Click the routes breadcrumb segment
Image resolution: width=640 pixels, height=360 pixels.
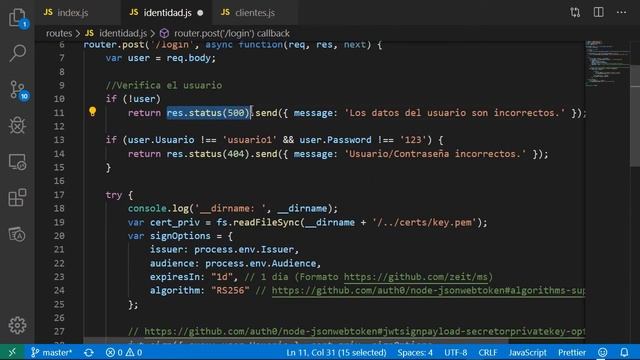pos(59,33)
